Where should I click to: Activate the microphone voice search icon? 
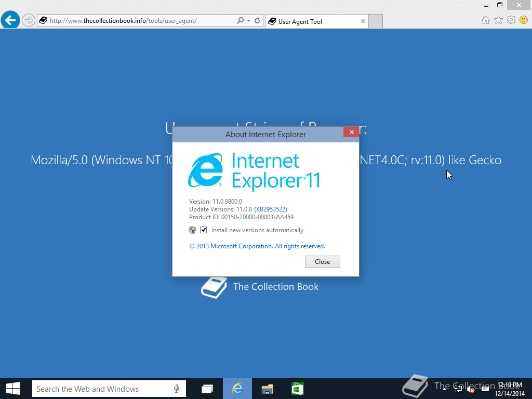tap(177, 389)
